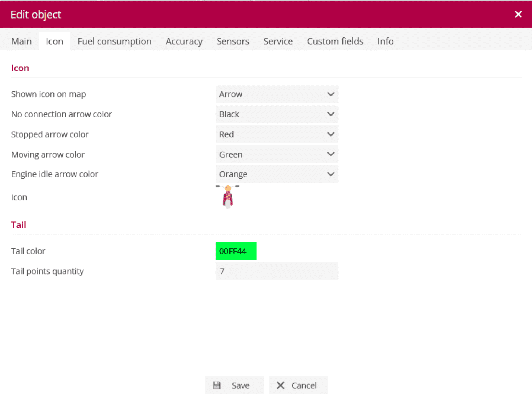
Task: Click the green 00FF44 tail color swatch
Action: click(236, 251)
